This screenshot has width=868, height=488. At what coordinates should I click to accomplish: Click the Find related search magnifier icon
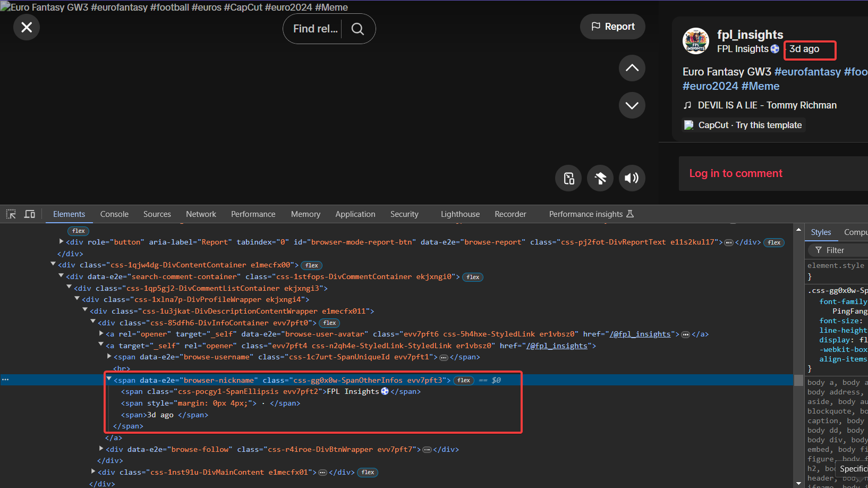(357, 29)
